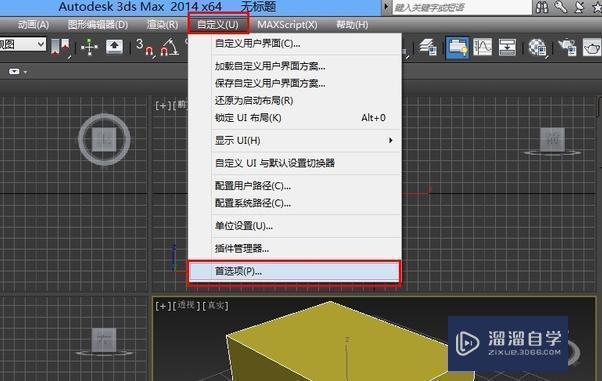
Task: Toggle 锁定 UI 布局(K) entry
Action: (295, 118)
